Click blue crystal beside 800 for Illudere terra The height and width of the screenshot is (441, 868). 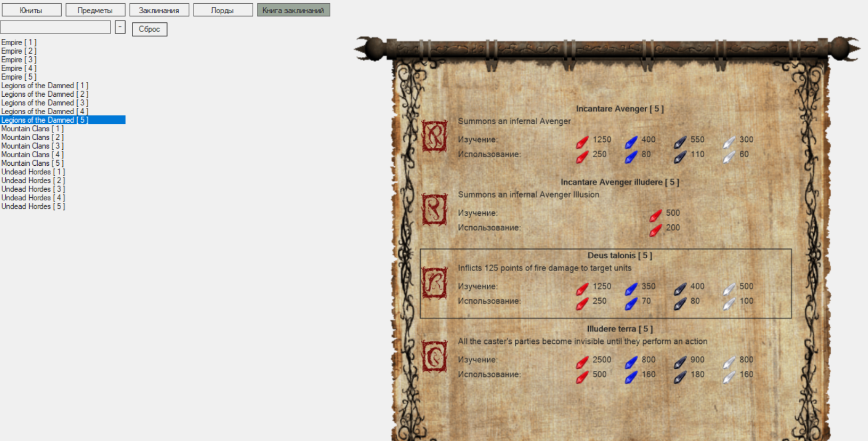pyautogui.click(x=631, y=362)
